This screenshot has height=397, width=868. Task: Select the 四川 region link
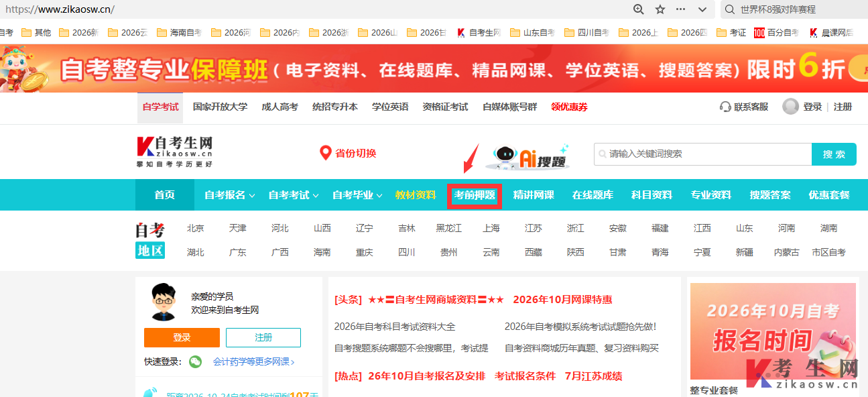click(x=407, y=252)
